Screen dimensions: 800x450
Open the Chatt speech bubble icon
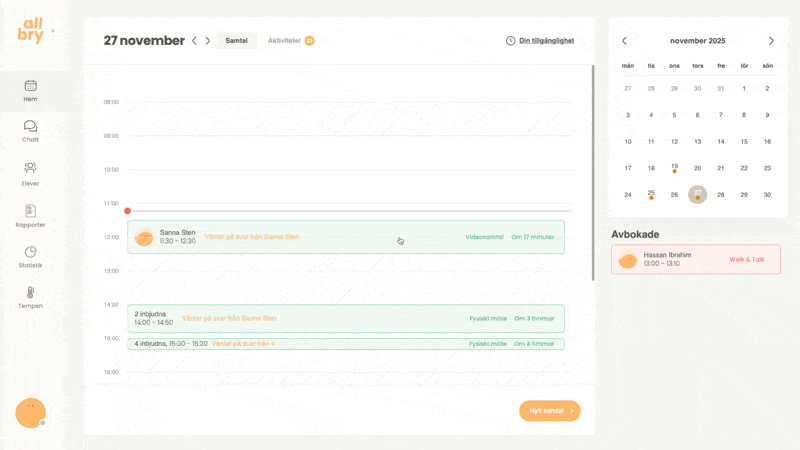click(30, 127)
